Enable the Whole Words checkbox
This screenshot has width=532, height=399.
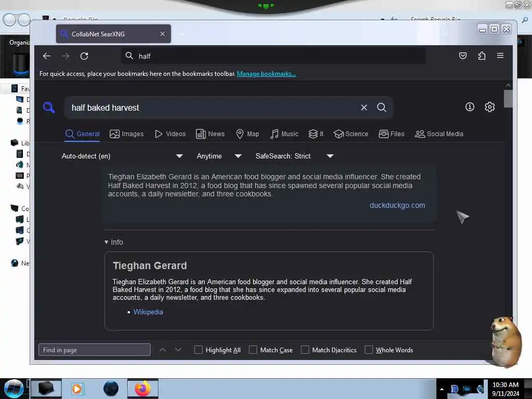(369, 350)
